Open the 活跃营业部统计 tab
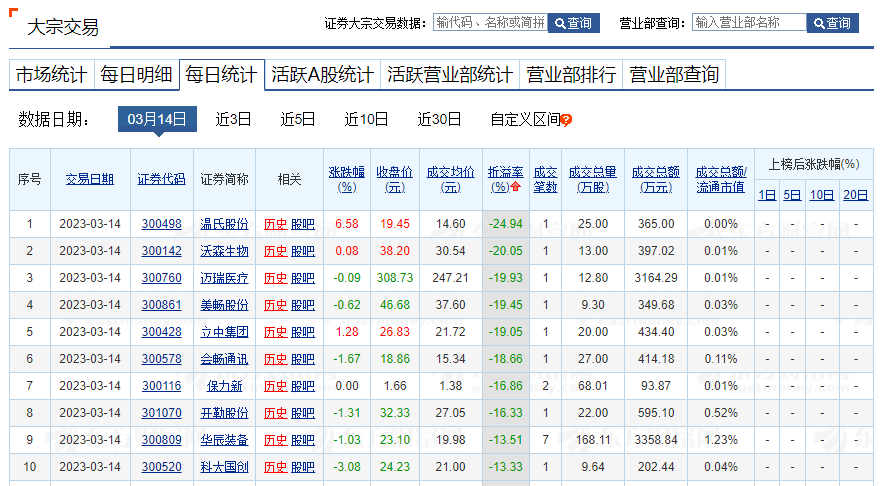This screenshot has width=884, height=486. (x=449, y=75)
